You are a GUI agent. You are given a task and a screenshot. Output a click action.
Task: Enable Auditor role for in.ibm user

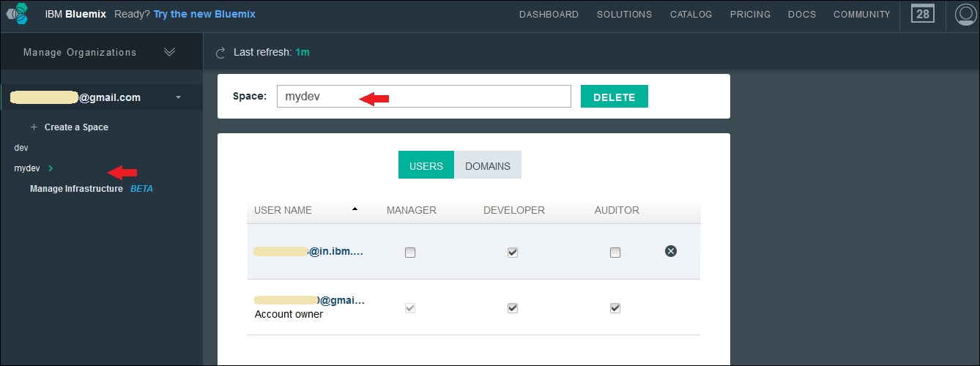coord(615,252)
